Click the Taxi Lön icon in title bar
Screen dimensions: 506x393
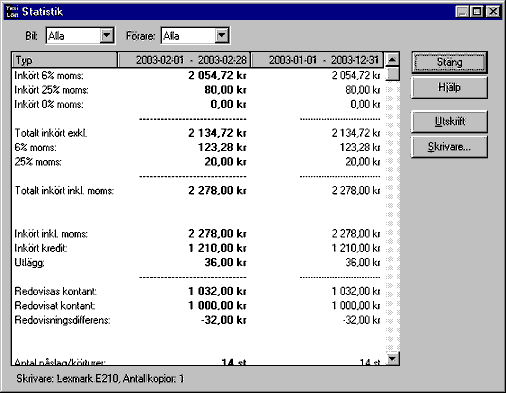[12, 12]
